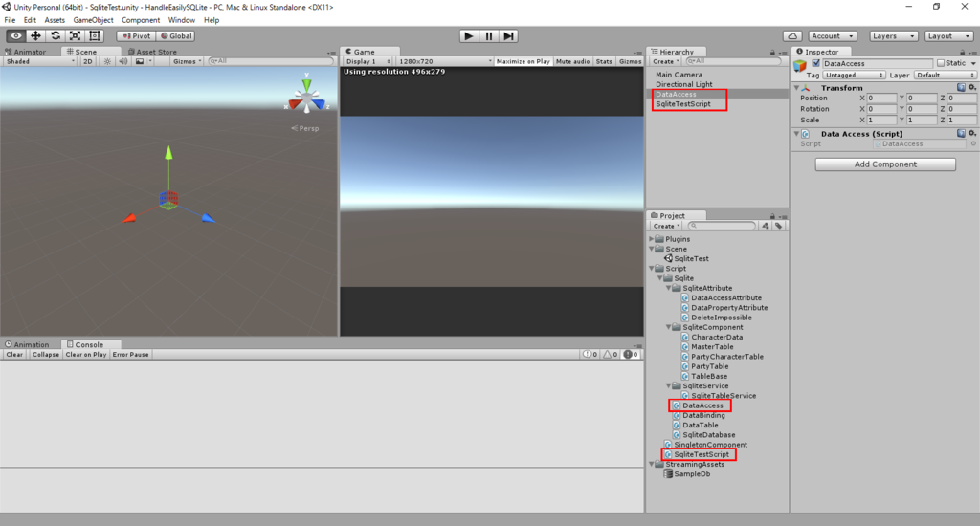Toggle Pivot handle position
The width and height of the screenshot is (980, 526).
(136, 36)
